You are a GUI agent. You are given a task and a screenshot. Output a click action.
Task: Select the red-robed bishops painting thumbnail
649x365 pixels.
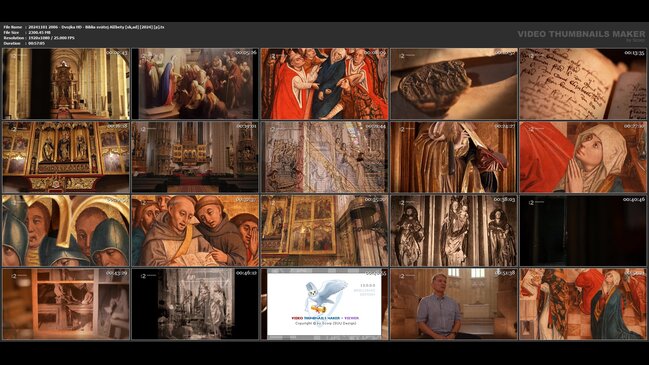click(x=324, y=84)
